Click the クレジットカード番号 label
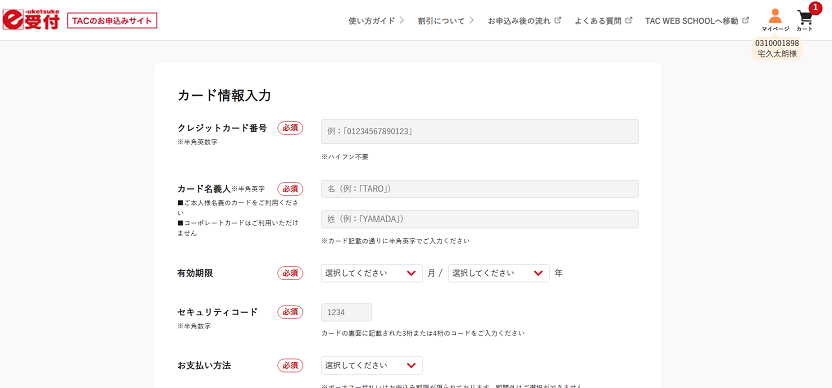Image resolution: width=832 pixels, height=388 pixels. coord(222,128)
